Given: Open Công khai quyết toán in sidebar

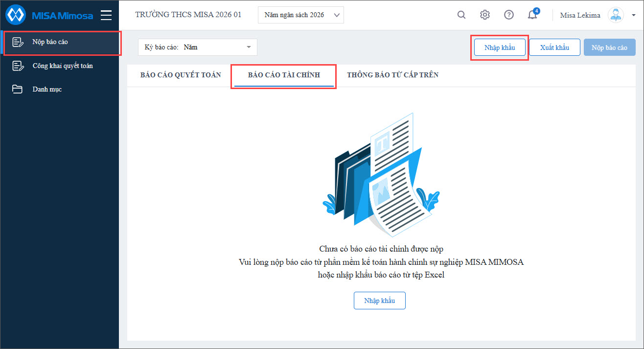Looking at the screenshot, I should [59, 66].
